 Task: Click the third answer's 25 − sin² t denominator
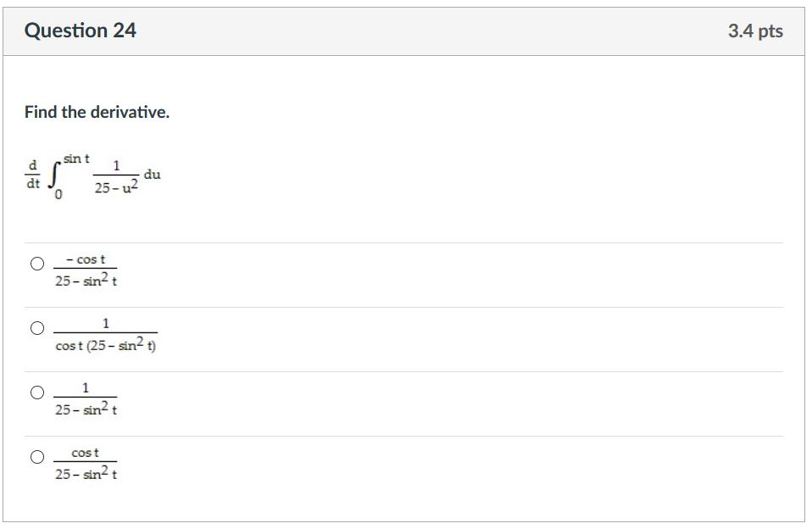click(86, 409)
